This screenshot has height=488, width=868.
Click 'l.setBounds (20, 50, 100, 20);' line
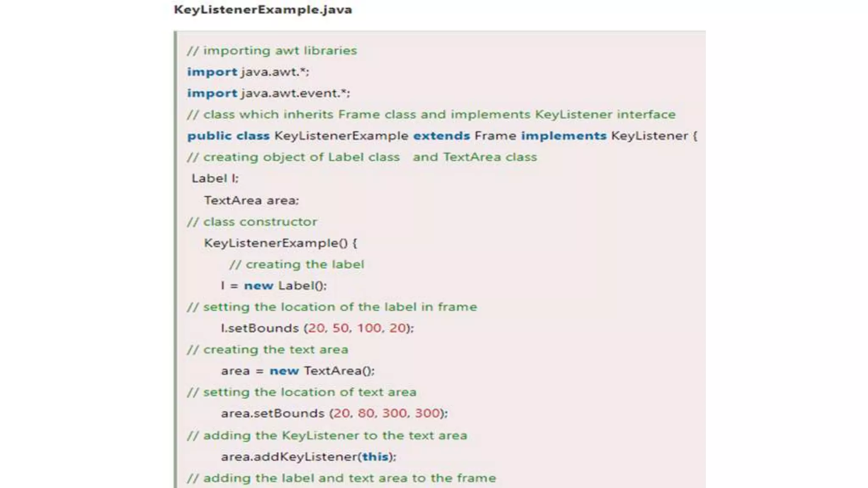pos(317,328)
